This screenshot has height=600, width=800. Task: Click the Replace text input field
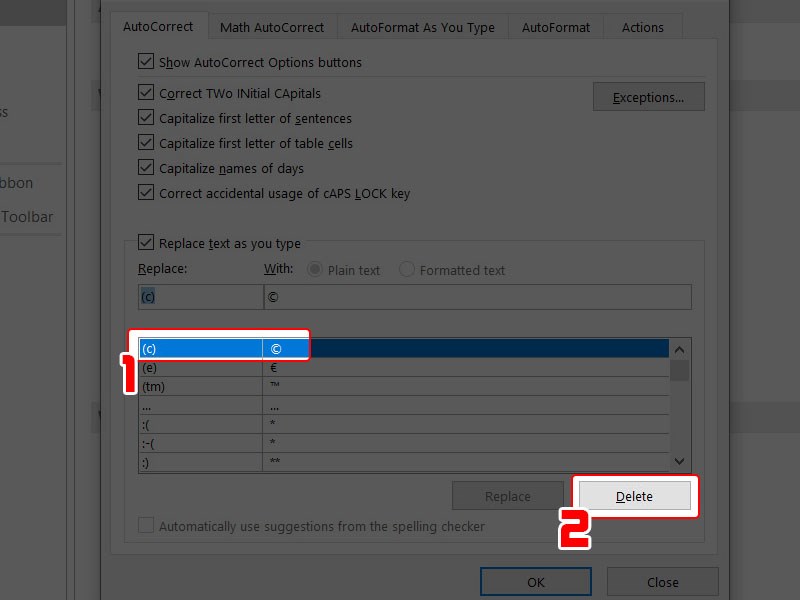pyautogui.click(x=200, y=297)
